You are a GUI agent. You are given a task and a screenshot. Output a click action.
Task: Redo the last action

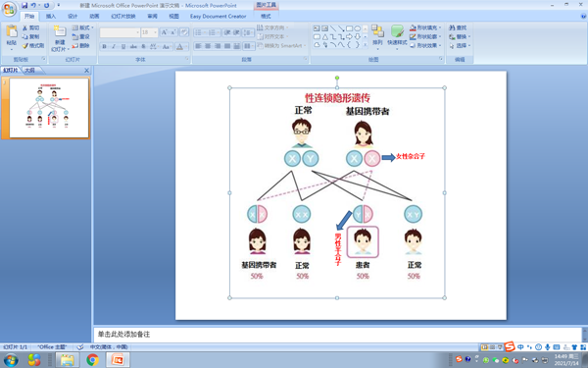coord(46,5)
